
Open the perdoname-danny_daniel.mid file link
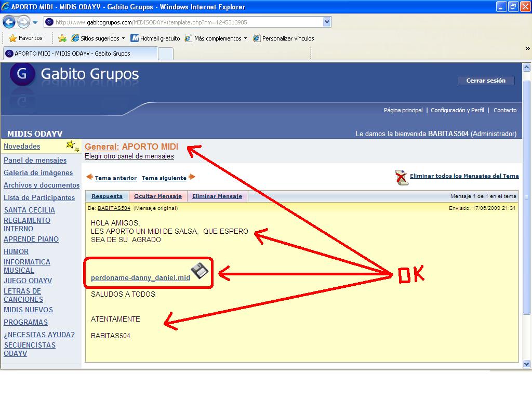pos(140,277)
